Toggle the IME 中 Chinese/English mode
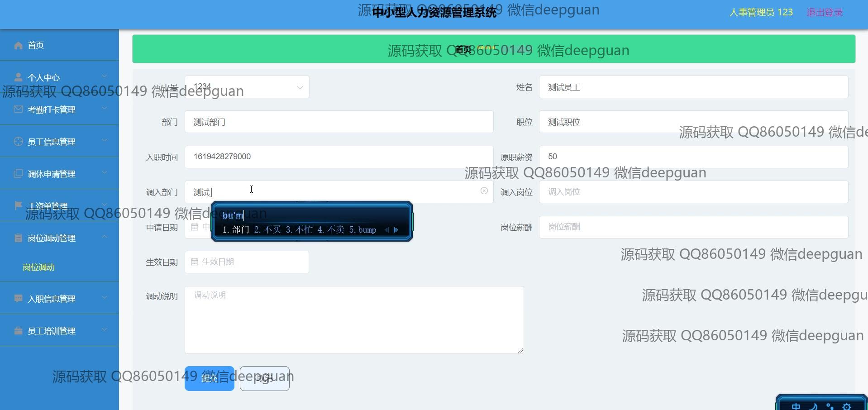This screenshot has height=410, width=868. point(796,406)
